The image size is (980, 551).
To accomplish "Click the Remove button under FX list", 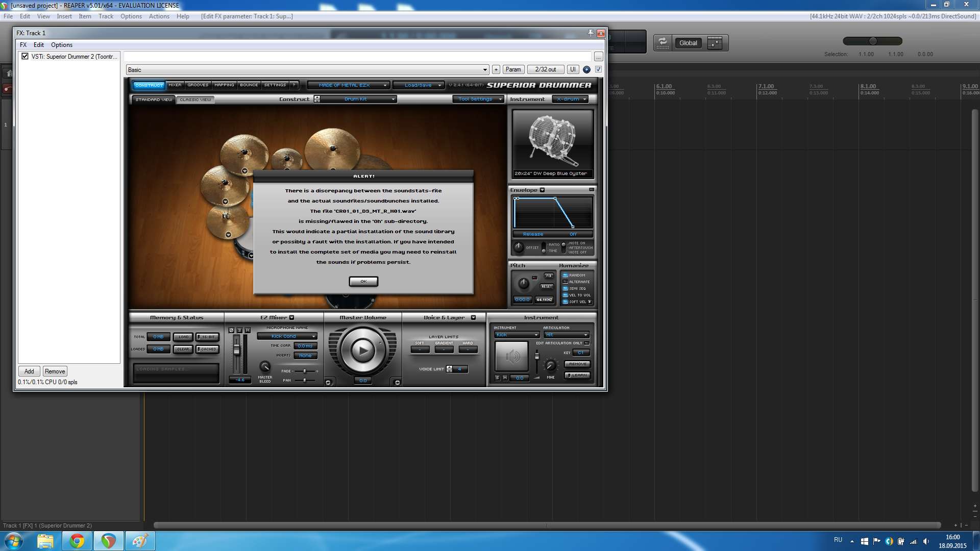I will [55, 371].
